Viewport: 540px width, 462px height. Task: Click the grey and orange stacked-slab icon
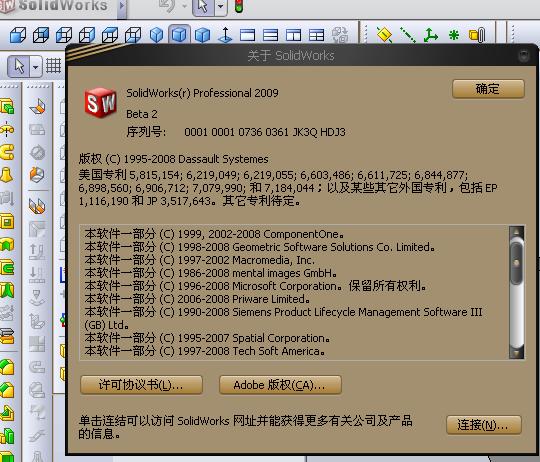[x=7, y=336]
